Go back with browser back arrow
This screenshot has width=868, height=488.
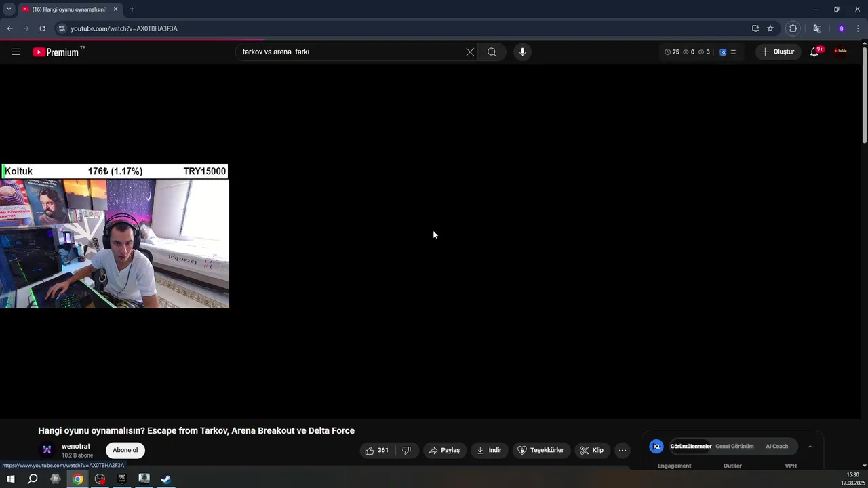pyautogui.click(x=9, y=28)
